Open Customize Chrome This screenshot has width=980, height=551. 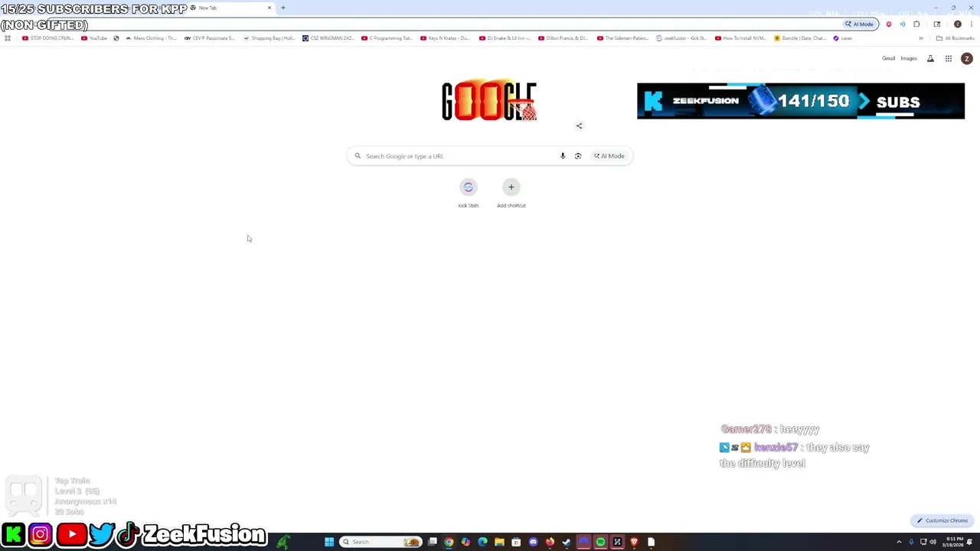[942, 520]
